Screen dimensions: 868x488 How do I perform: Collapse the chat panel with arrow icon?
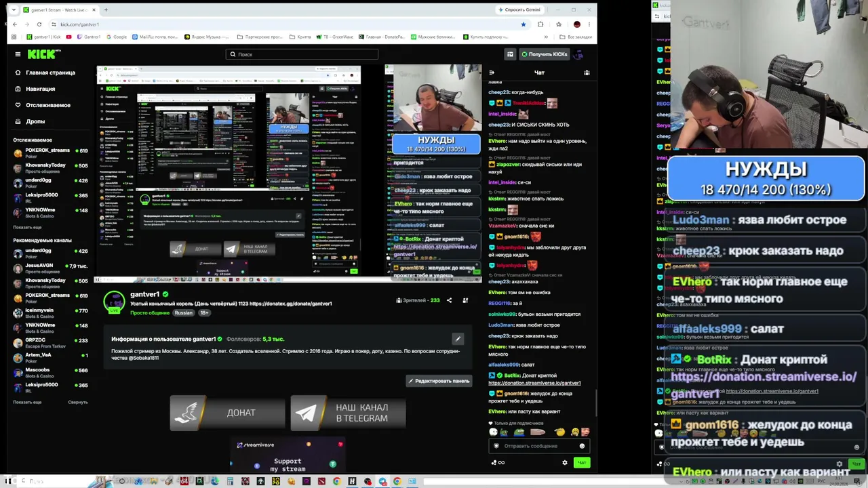492,73
